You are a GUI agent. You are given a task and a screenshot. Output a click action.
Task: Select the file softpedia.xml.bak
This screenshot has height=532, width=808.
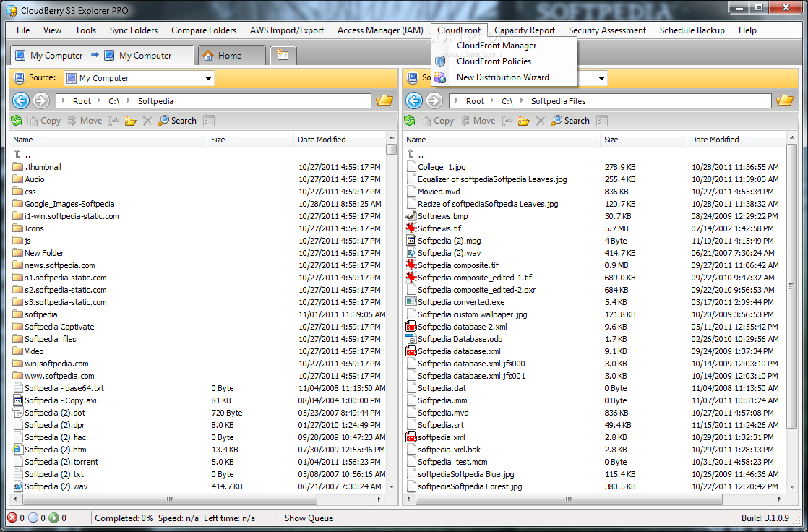point(449,449)
